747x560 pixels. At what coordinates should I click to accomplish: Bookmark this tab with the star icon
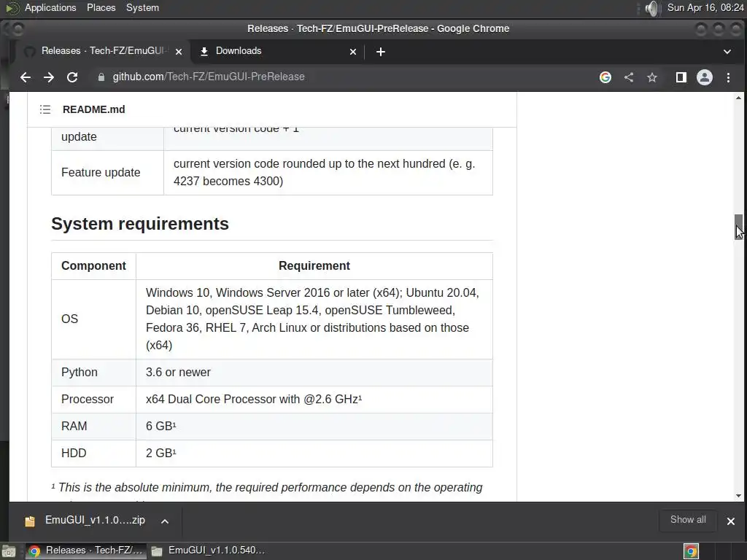click(652, 77)
